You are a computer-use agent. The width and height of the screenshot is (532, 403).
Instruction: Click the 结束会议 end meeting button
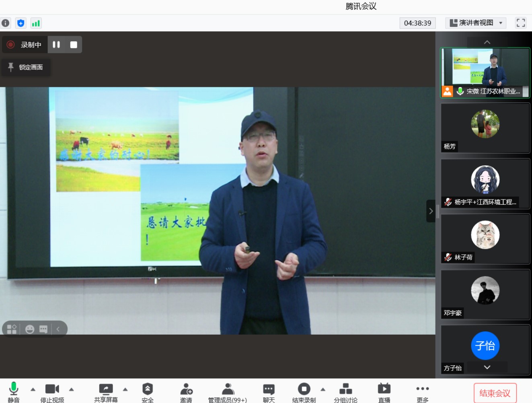point(495,393)
